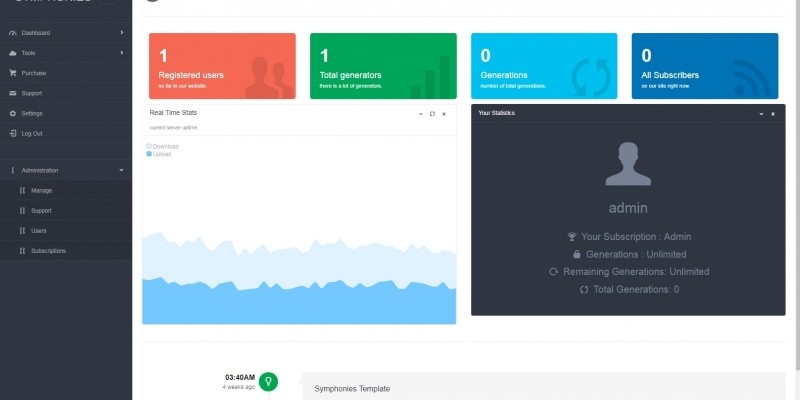This screenshot has height=400, width=800.
Task: Click the Purchase shopping cart icon
Action: click(x=12, y=73)
